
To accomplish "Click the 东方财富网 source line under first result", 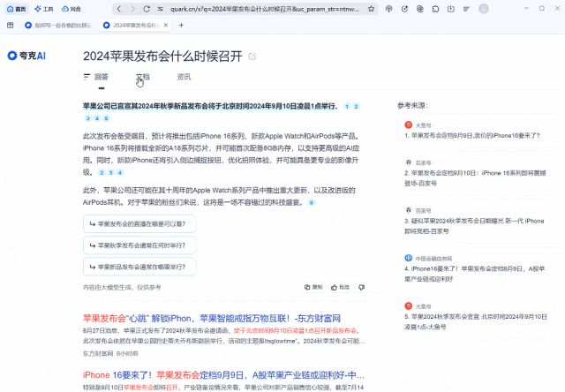I will [110, 353].
